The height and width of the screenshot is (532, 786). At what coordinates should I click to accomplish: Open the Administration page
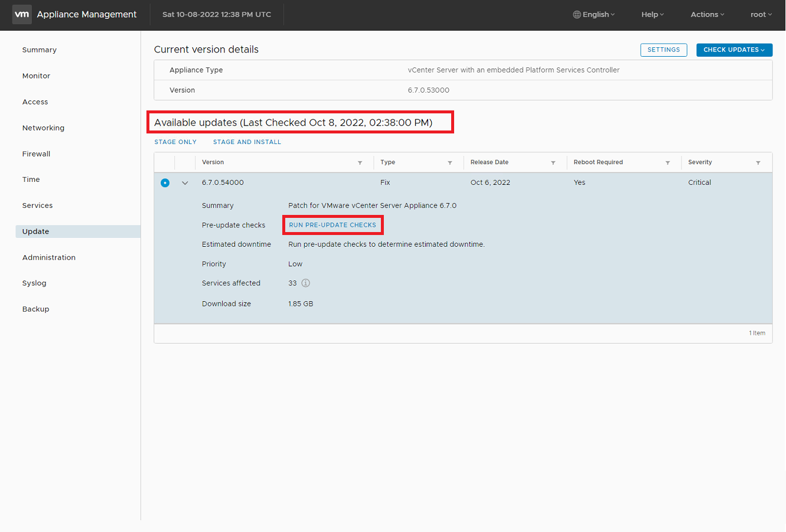[x=49, y=257]
